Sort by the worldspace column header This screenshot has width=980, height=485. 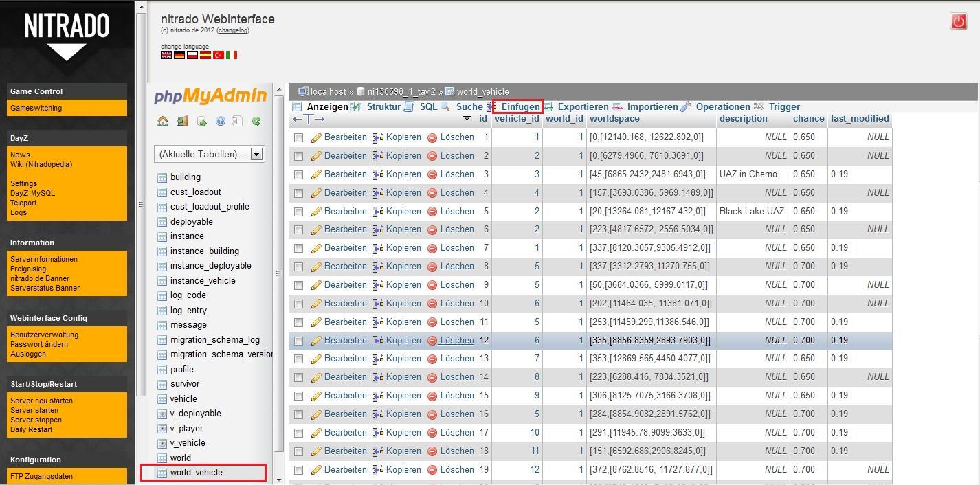coord(614,118)
